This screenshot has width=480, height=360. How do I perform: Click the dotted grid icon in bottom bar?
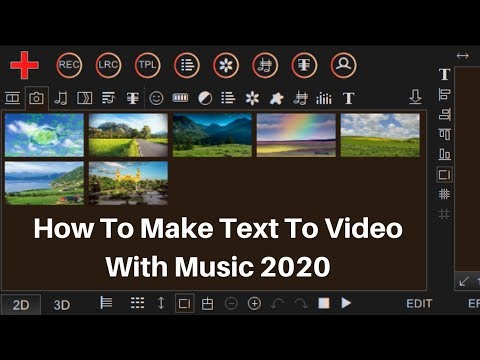[x=137, y=303]
